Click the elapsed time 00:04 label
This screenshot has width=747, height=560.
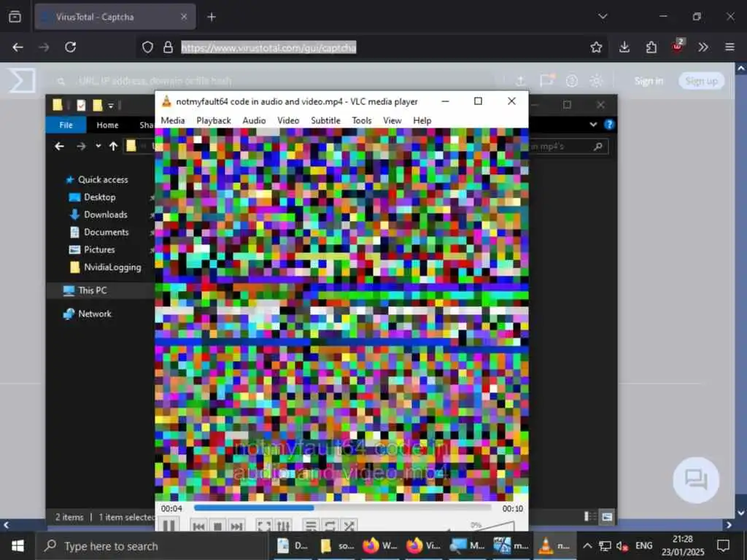point(171,508)
